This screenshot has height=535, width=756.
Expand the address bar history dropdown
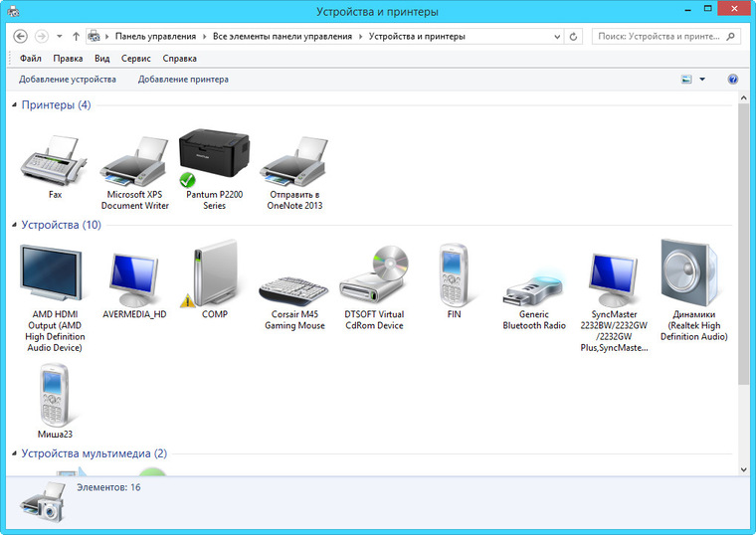point(557,36)
